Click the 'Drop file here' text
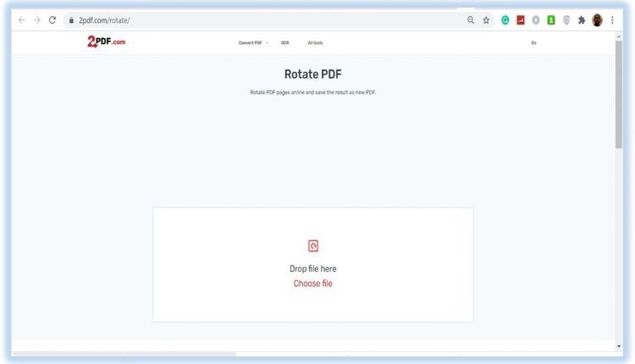Image resolution: width=635 pixels, height=364 pixels. (x=313, y=269)
